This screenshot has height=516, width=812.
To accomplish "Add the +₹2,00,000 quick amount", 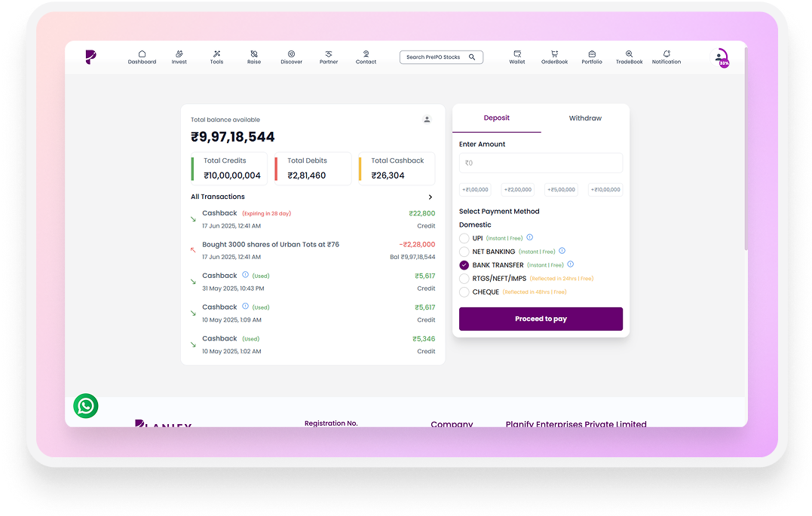I will [x=518, y=190].
